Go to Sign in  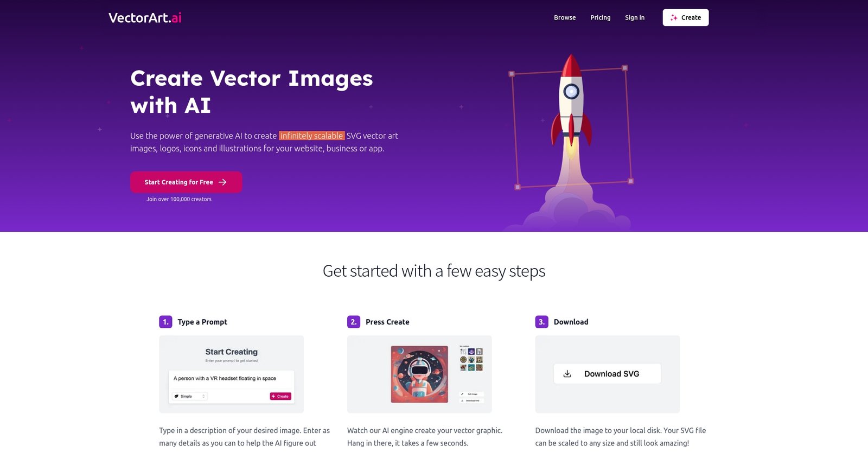click(x=635, y=17)
